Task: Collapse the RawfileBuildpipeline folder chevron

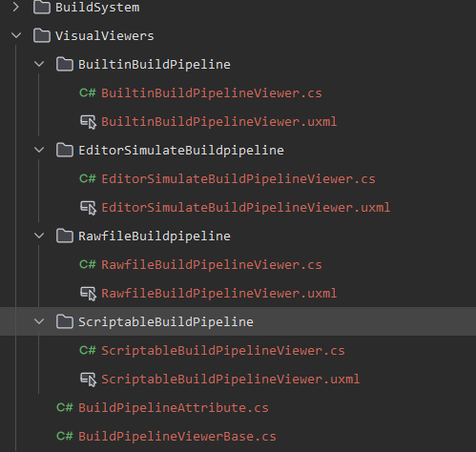Action: click(x=39, y=236)
